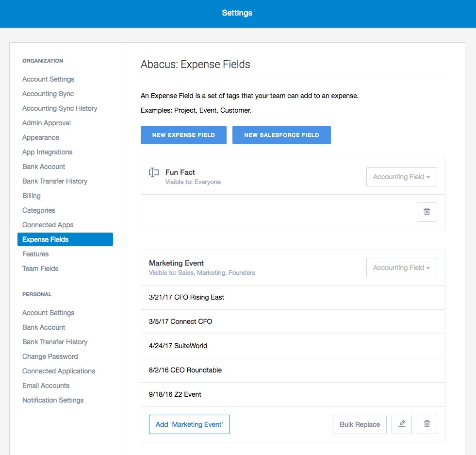
Task: Open Email Accounts settings
Action: coord(46,386)
